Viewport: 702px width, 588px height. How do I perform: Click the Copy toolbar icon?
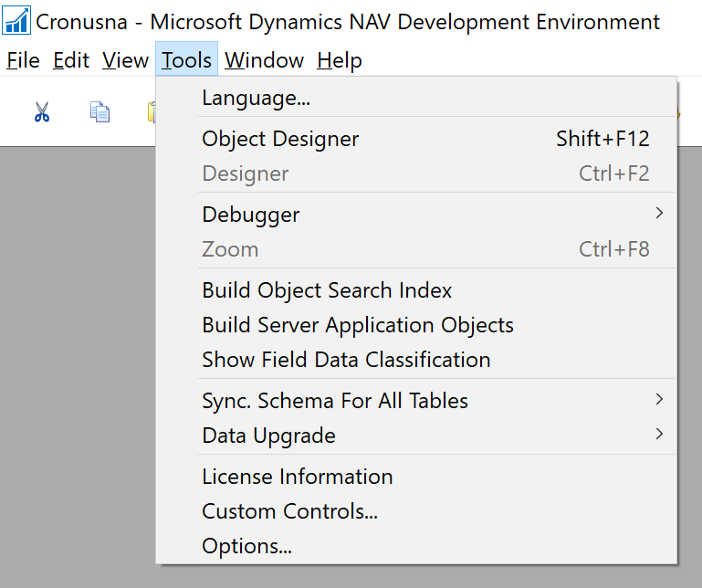(100, 112)
